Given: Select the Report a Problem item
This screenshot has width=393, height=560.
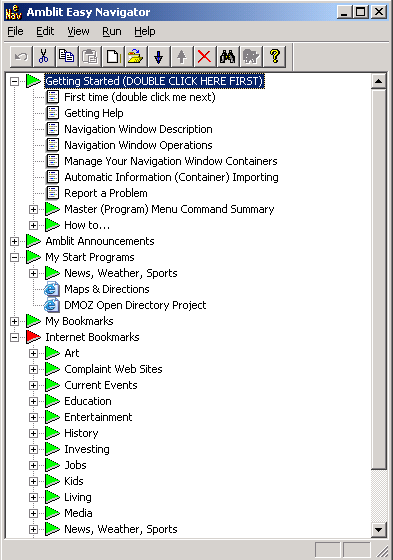Looking at the screenshot, I should click(x=106, y=193).
